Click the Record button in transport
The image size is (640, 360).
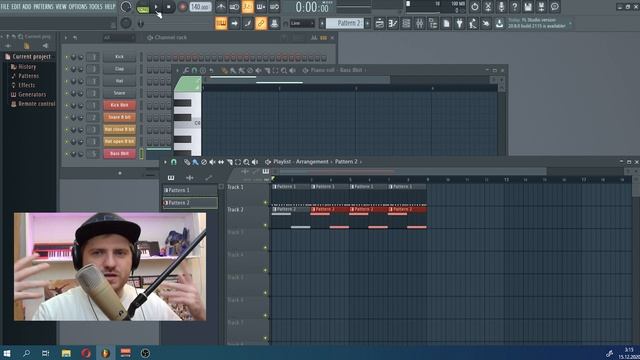click(x=182, y=7)
